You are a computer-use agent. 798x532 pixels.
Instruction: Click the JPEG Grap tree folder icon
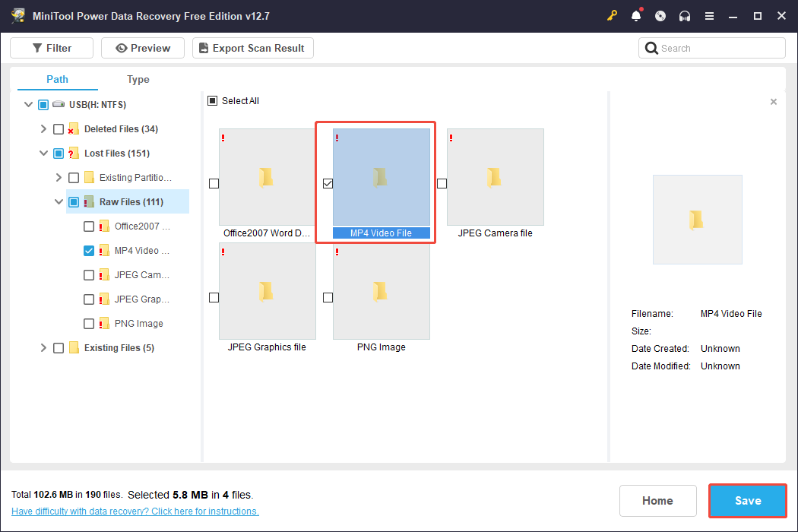[104, 299]
